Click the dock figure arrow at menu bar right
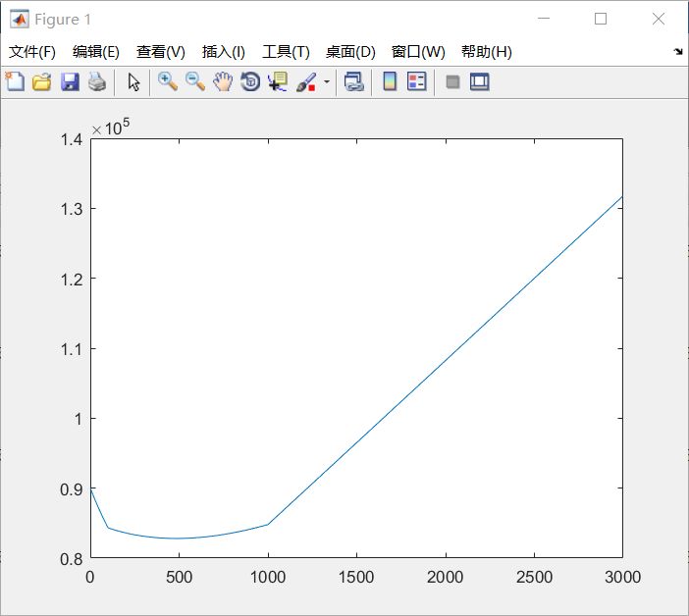689x616 pixels. [678, 52]
